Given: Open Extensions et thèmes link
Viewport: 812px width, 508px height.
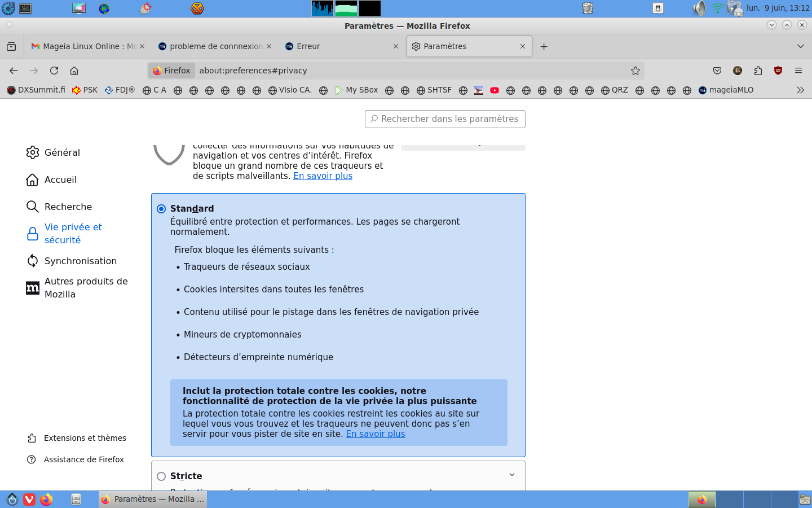Looking at the screenshot, I should (x=77, y=438).
